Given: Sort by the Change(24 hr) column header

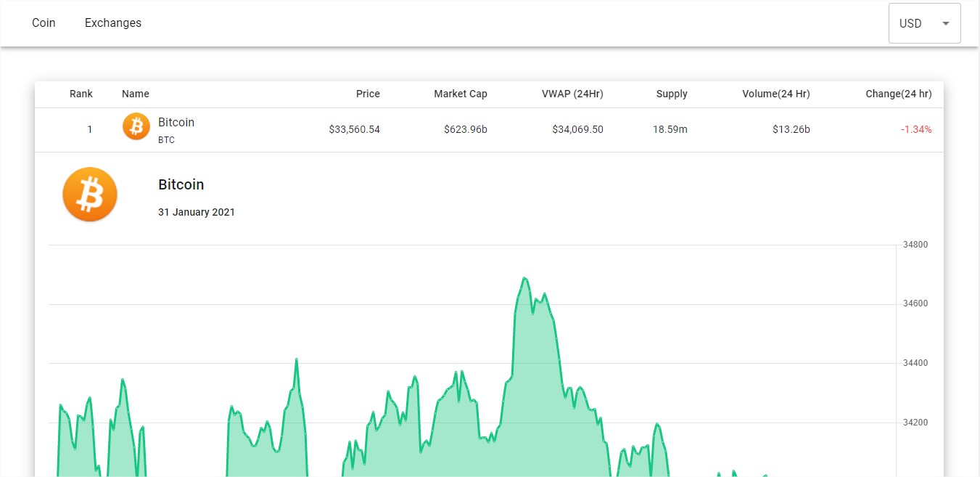Looking at the screenshot, I should [x=899, y=94].
